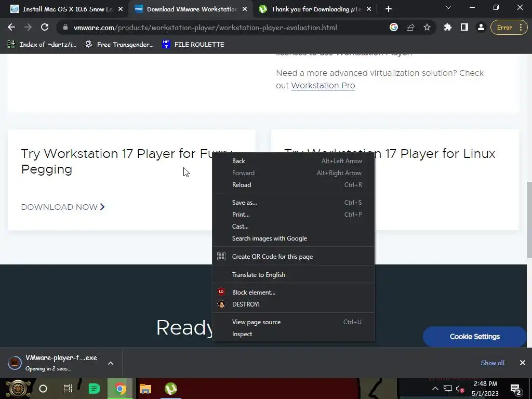Open notification center icon
532x399 pixels.
tap(516, 389)
